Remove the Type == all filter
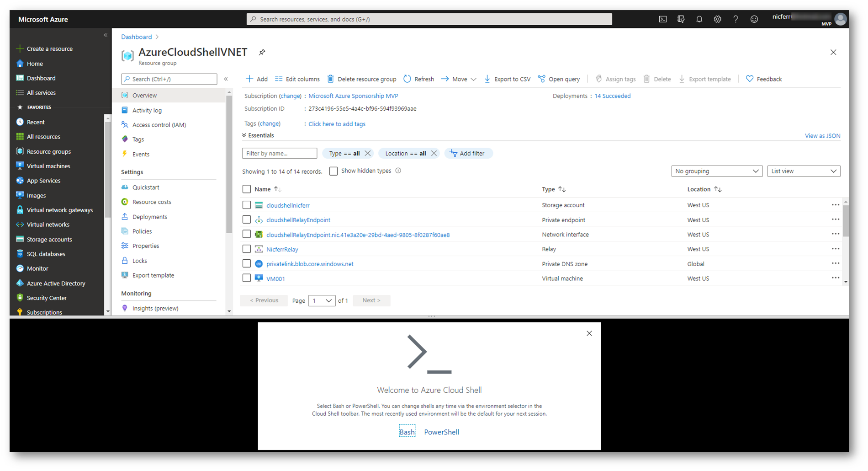The image size is (868, 471). 368,153
